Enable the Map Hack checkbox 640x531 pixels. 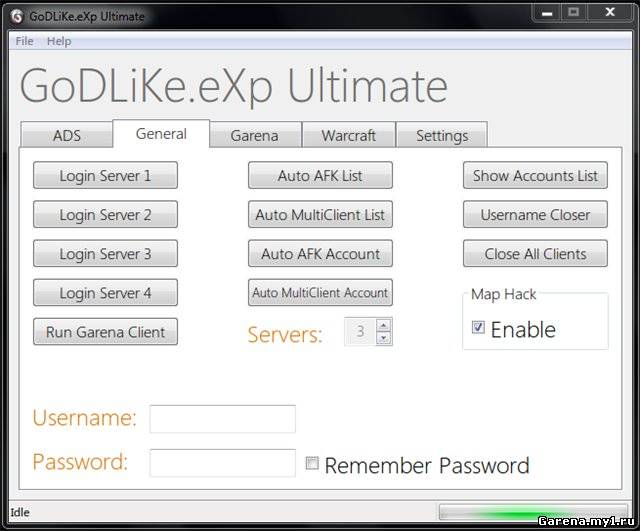[478, 328]
